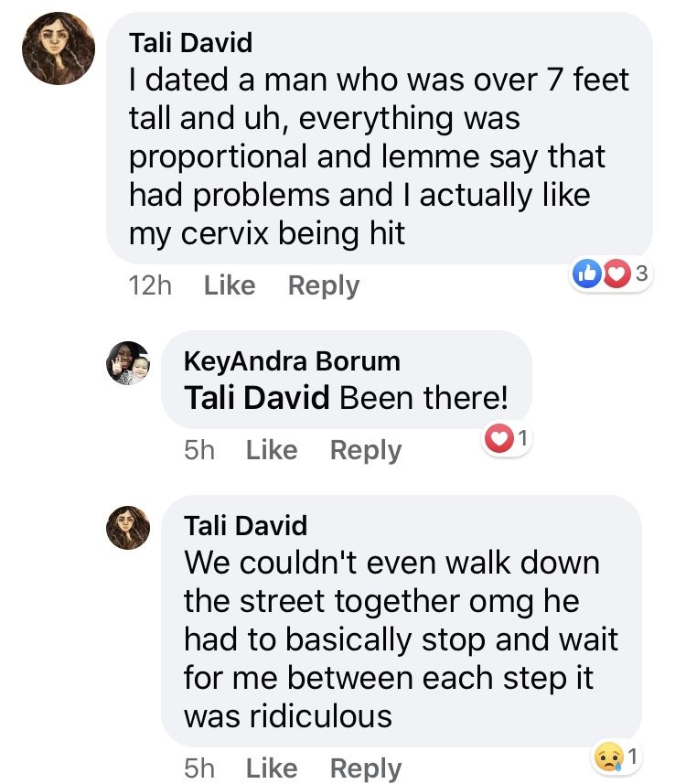Like the first comment by Tali David
The image size is (686, 784).
[x=230, y=285]
